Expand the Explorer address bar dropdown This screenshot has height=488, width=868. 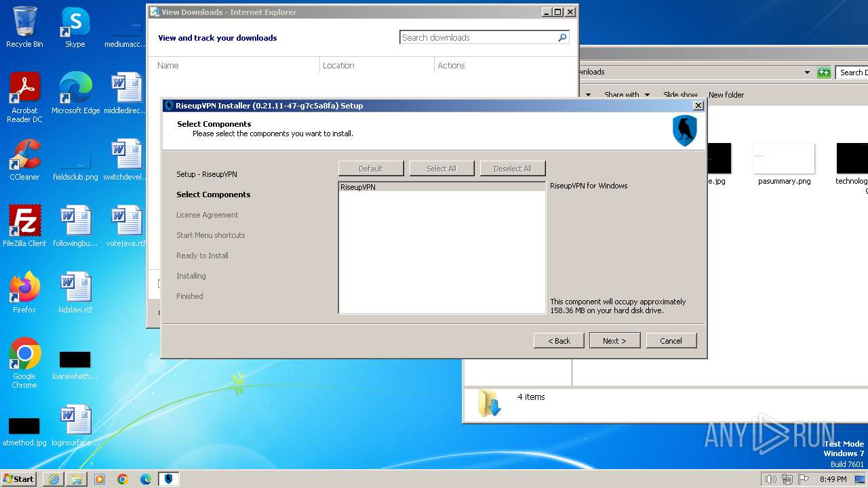click(807, 73)
